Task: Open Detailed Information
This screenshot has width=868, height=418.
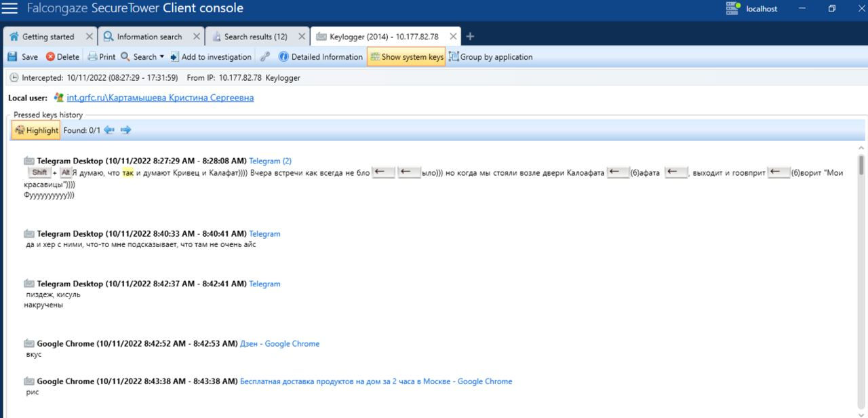Action: click(321, 57)
